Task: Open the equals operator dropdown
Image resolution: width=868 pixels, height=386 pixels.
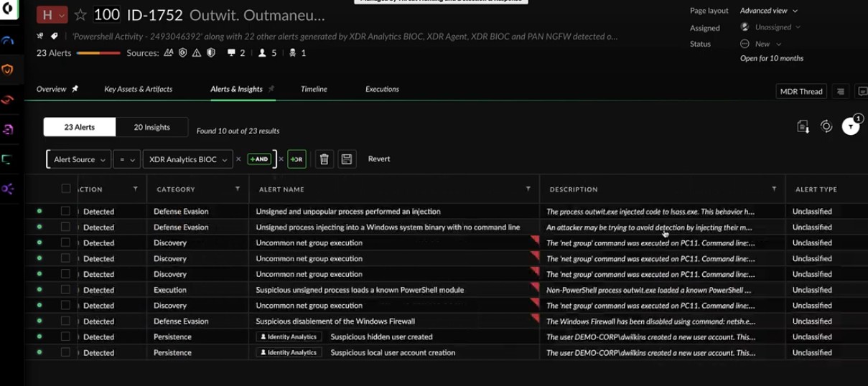Action: coord(126,159)
